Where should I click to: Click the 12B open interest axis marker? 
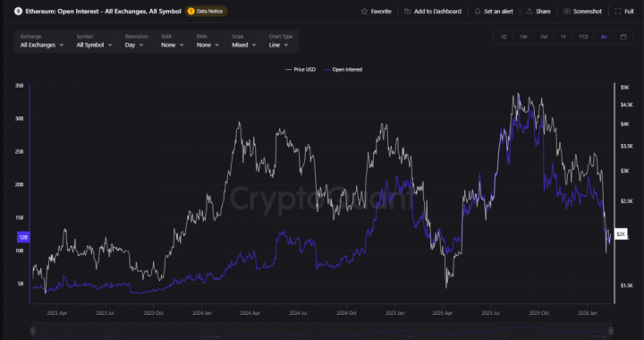23,237
